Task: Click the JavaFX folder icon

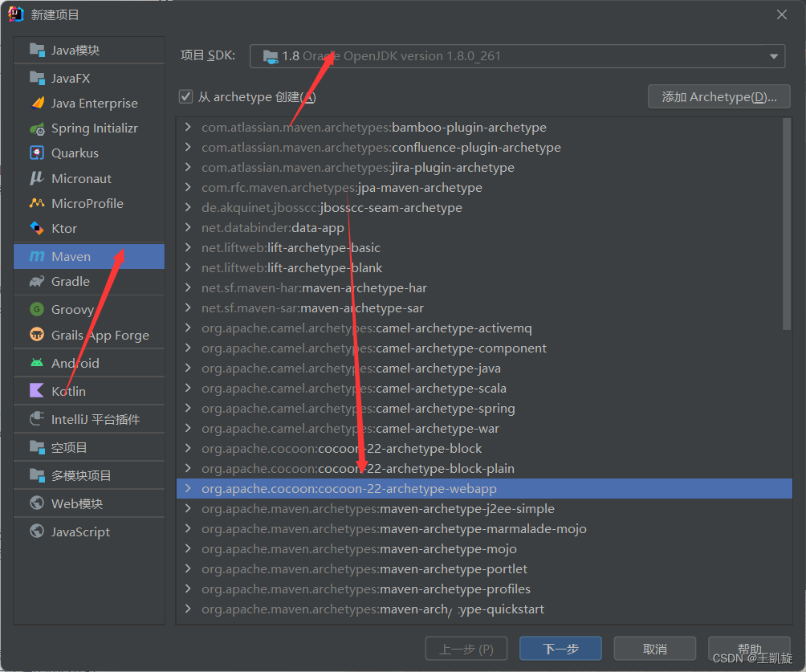Action: point(37,78)
